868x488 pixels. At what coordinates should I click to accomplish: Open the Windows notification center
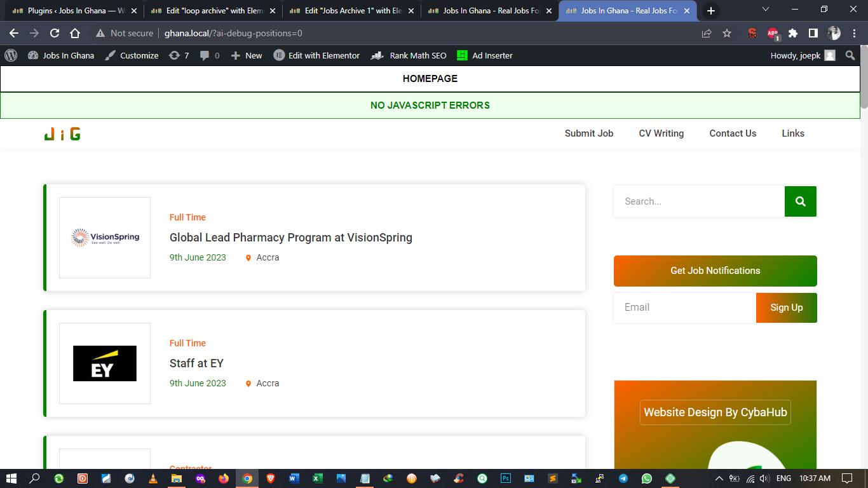tap(847, 478)
